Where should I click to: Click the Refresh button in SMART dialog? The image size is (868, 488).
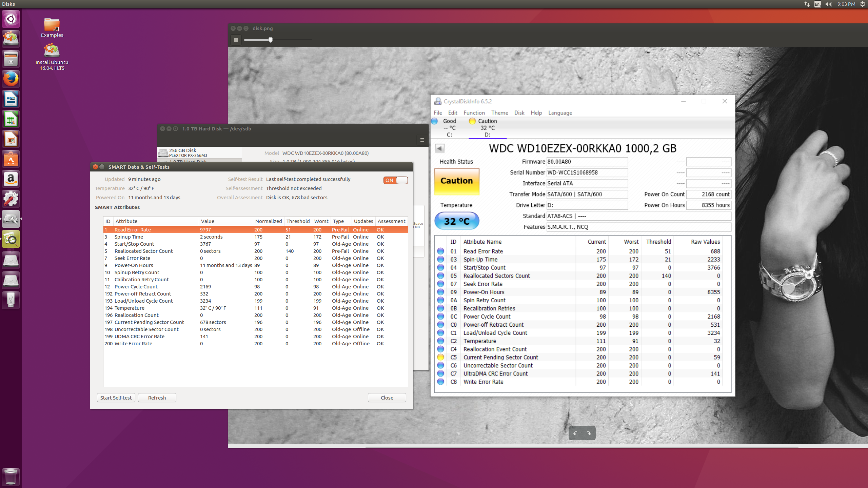[157, 398]
